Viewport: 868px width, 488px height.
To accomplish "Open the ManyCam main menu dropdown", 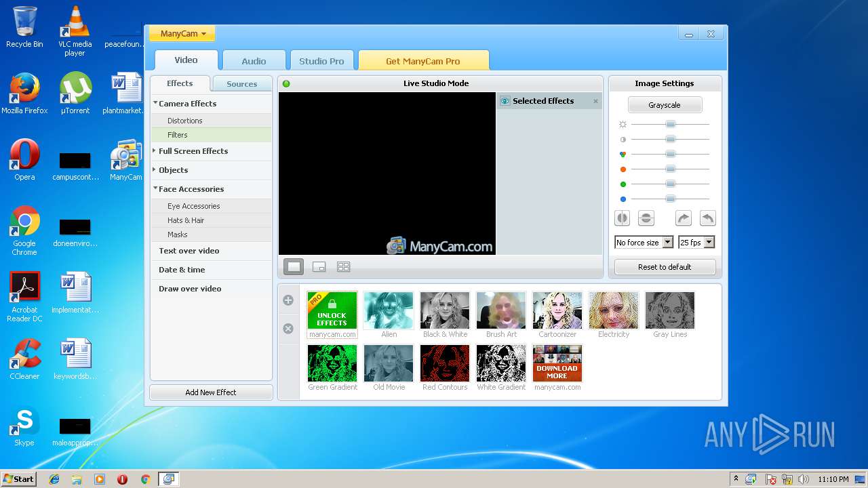I will pos(183,33).
